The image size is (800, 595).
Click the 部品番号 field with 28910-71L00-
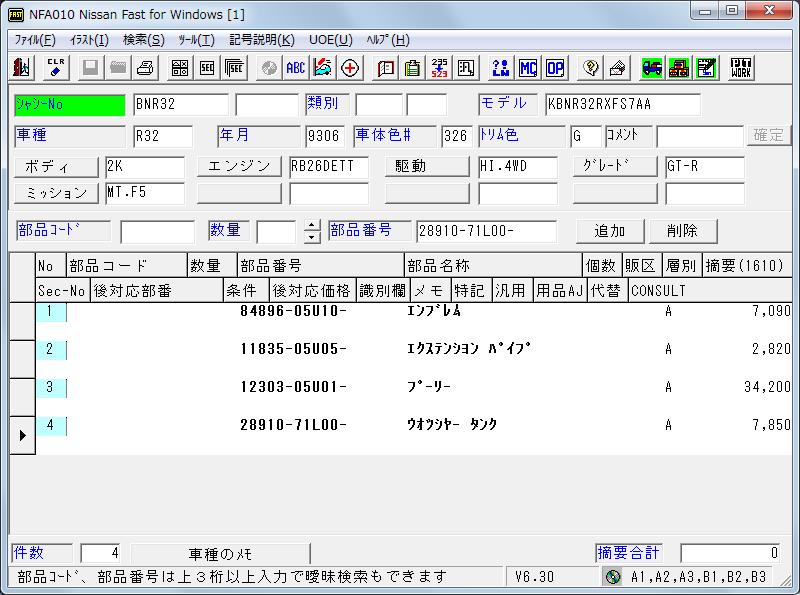point(487,232)
